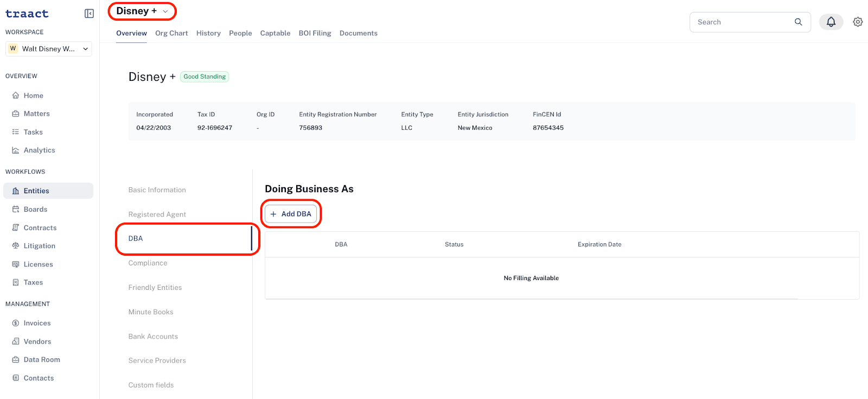868x399 pixels.
Task: Click the Good Standing status badge
Action: click(x=205, y=77)
